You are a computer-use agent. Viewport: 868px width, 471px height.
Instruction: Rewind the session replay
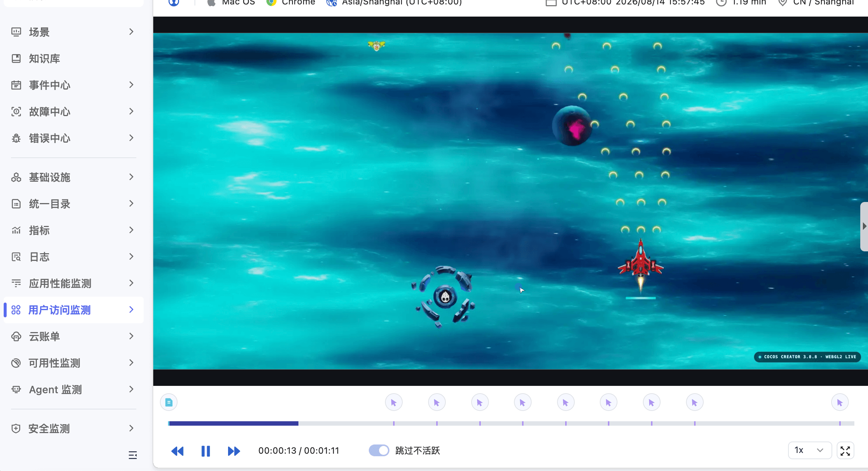click(178, 451)
